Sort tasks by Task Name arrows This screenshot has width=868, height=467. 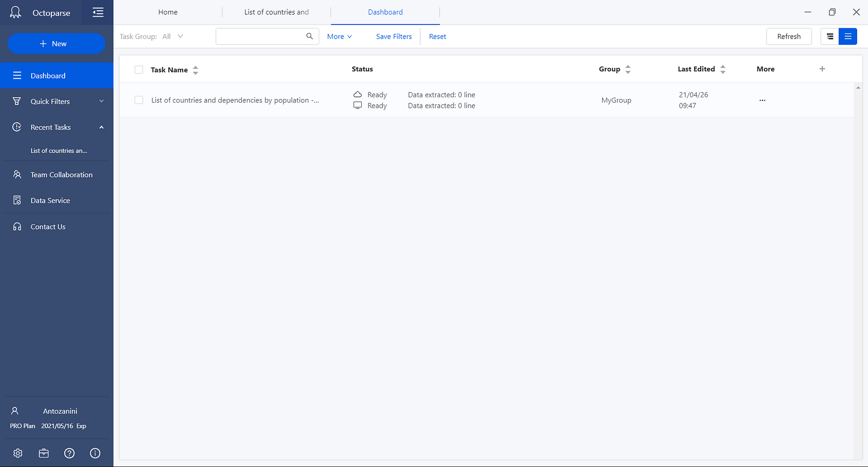point(196,70)
